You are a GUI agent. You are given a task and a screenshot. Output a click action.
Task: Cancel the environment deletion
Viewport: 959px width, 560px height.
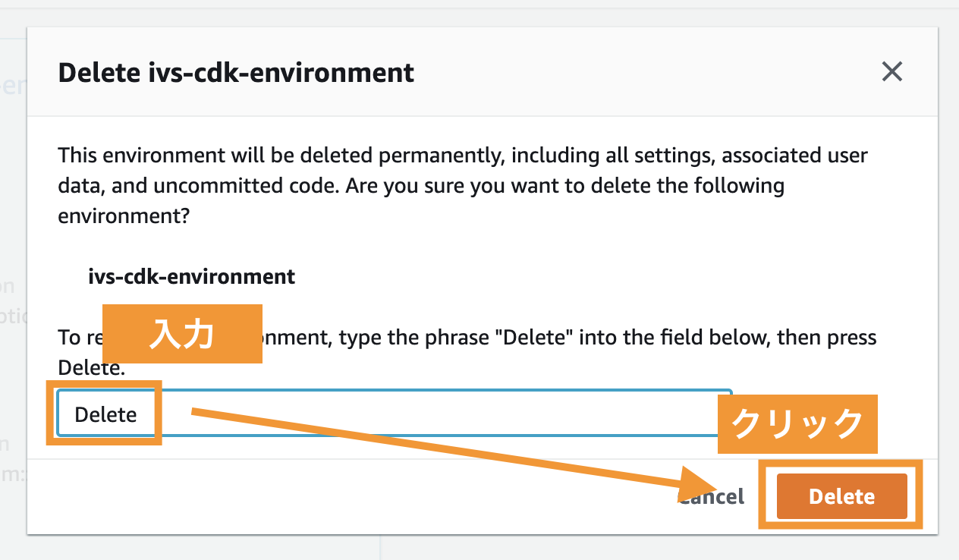tap(709, 496)
